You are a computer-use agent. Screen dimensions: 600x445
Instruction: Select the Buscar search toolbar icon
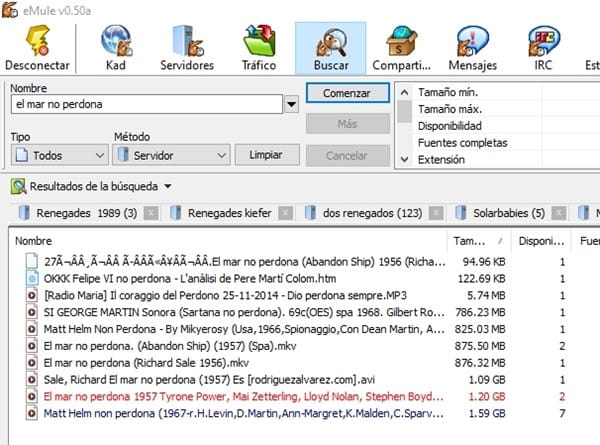[331, 48]
